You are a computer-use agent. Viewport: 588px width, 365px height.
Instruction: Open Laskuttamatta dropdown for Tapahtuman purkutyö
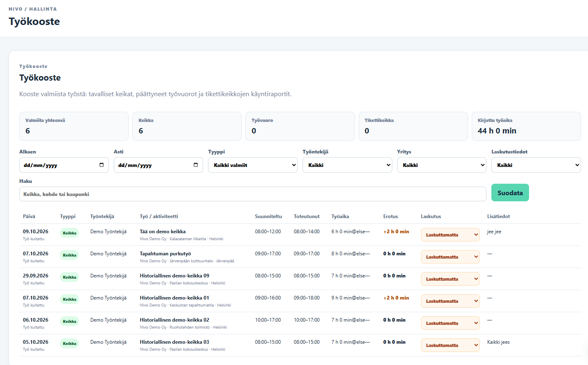tap(450, 257)
